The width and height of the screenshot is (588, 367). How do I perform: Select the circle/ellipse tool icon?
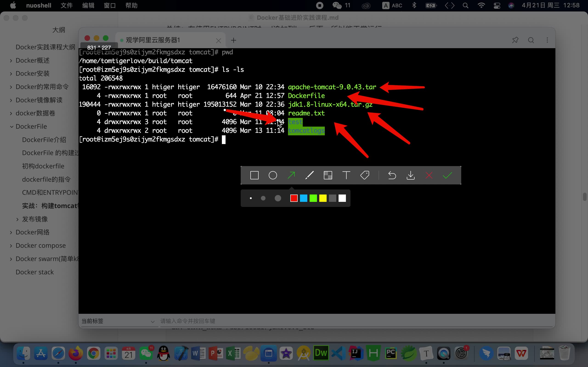click(x=273, y=175)
